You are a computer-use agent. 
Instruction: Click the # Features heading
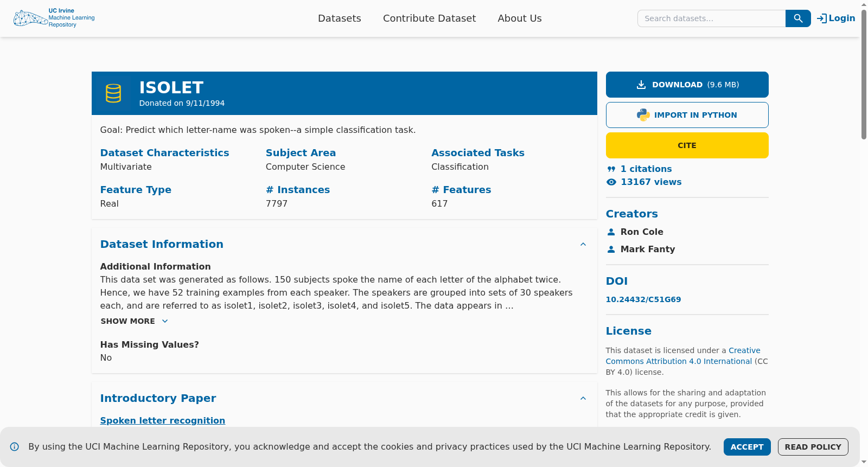461,190
